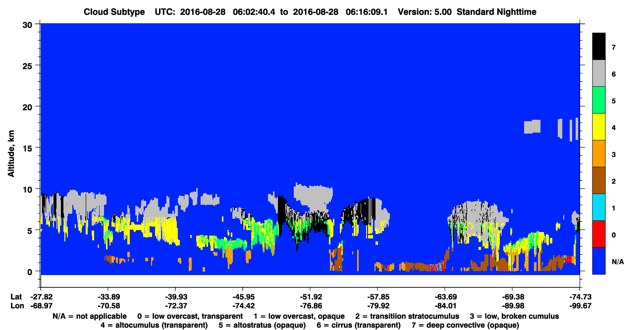Click the orange color swatch labeled 3
The height and width of the screenshot is (330, 644).
coord(599,153)
